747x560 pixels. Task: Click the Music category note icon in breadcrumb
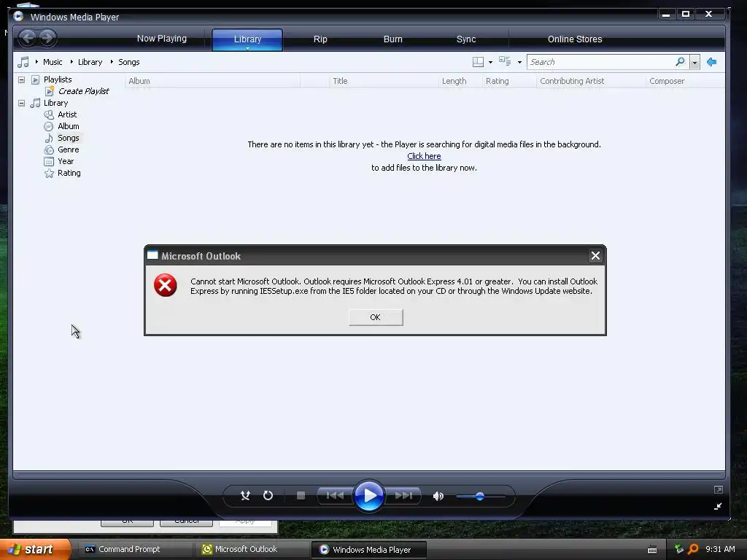click(x=23, y=62)
